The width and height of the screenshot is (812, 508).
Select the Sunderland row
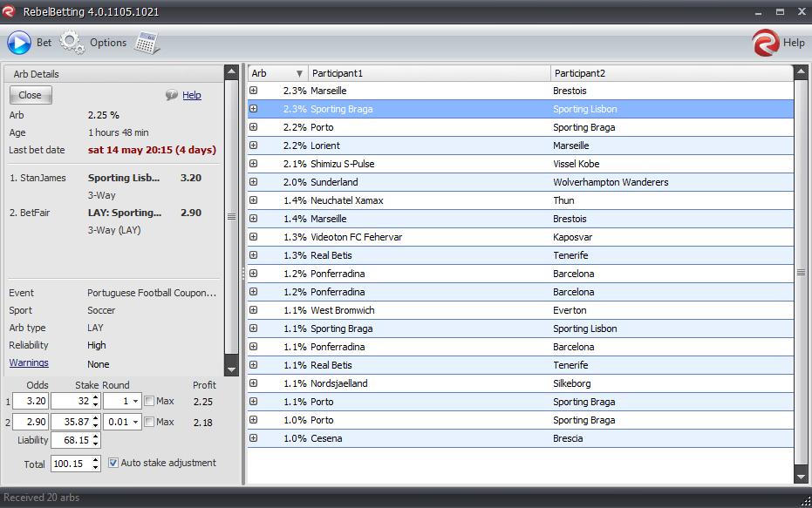[521, 182]
